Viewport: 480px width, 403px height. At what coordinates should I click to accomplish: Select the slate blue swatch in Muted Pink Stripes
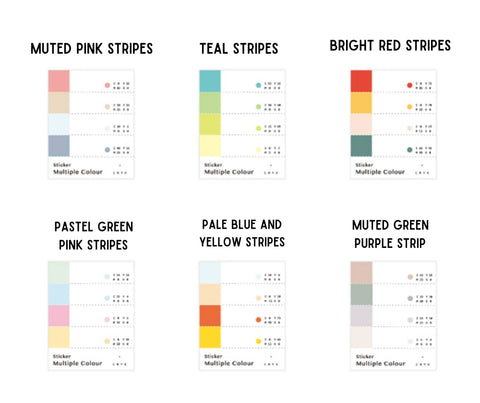tap(59, 146)
